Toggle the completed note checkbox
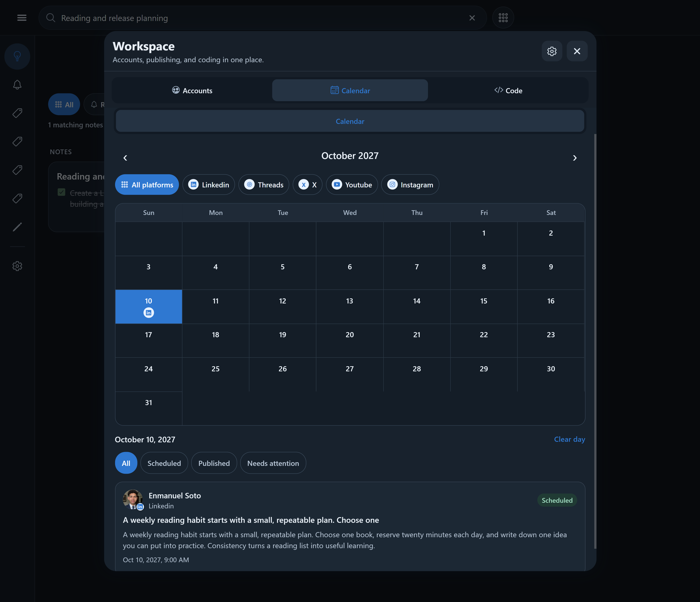The width and height of the screenshot is (700, 602). (61, 192)
